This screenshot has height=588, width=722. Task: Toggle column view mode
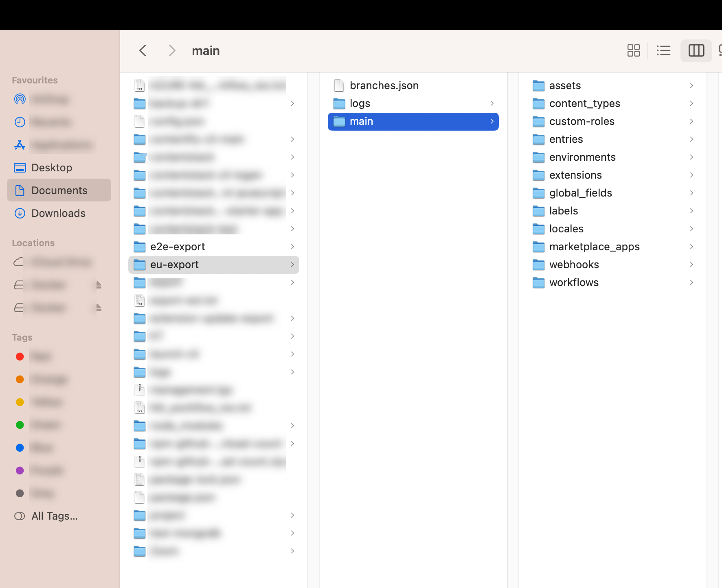point(696,50)
